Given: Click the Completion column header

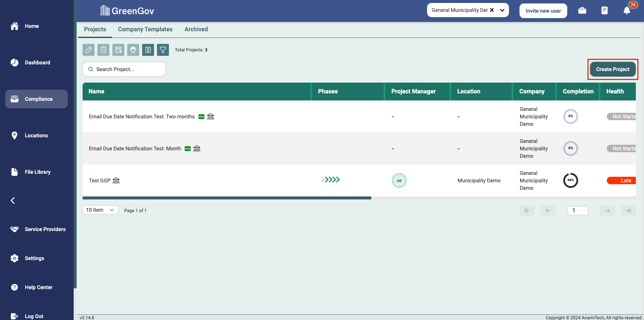Looking at the screenshot, I should [578, 92].
